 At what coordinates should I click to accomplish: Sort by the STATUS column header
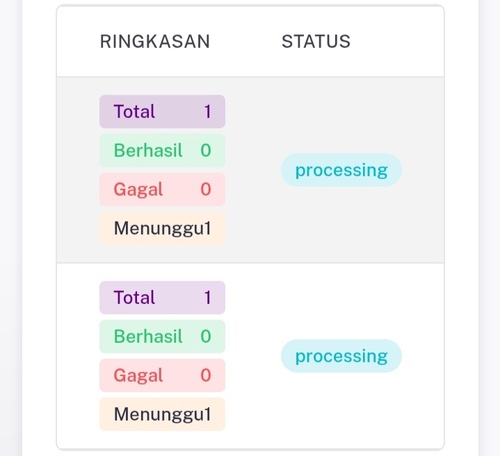pyautogui.click(x=316, y=42)
